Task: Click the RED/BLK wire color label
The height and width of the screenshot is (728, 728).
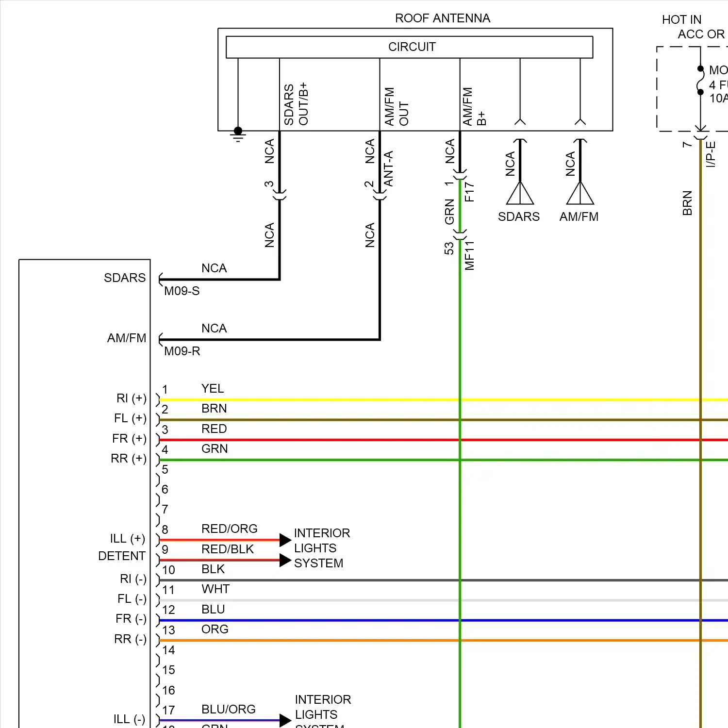Action: [228, 549]
